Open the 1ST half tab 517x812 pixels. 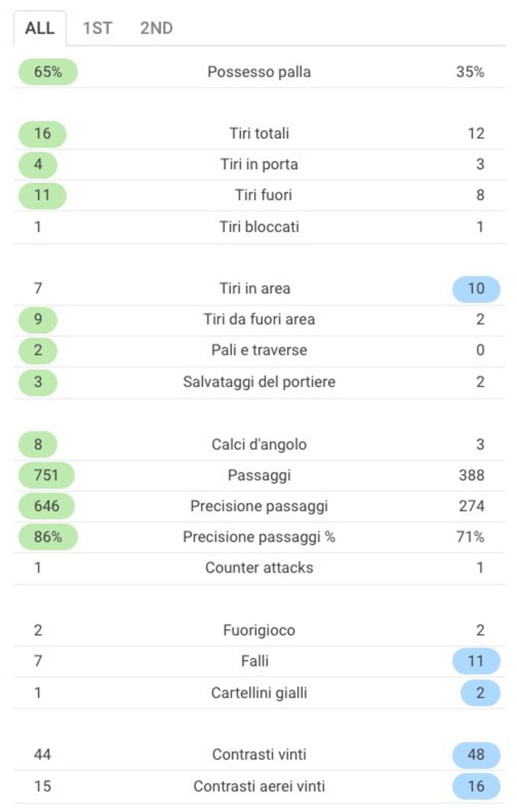click(x=98, y=28)
